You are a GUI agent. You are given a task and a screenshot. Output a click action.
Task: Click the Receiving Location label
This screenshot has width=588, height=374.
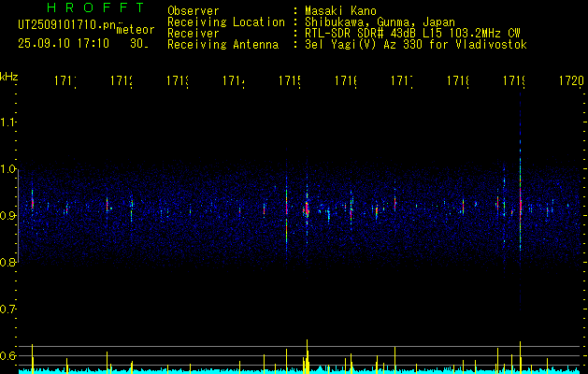tap(226, 22)
